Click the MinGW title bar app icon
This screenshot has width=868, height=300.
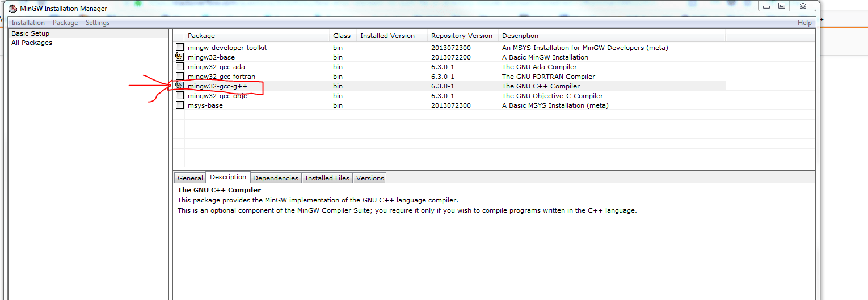click(x=12, y=9)
